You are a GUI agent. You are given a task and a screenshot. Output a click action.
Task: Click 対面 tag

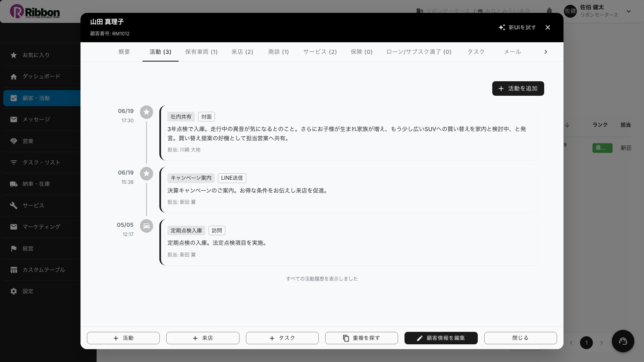(x=206, y=117)
